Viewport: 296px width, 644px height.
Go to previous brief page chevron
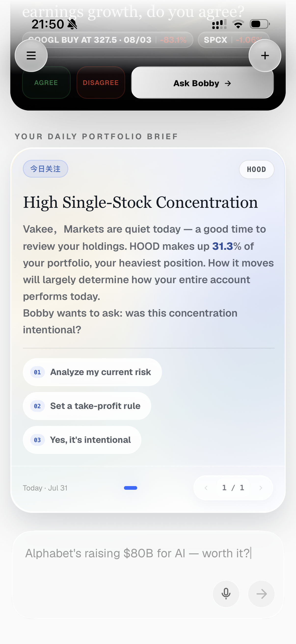coord(206,488)
